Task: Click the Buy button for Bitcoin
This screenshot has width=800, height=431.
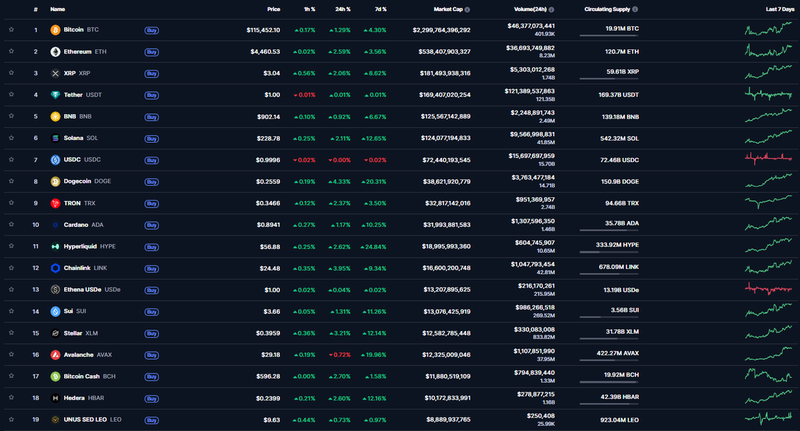Action: [152, 31]
